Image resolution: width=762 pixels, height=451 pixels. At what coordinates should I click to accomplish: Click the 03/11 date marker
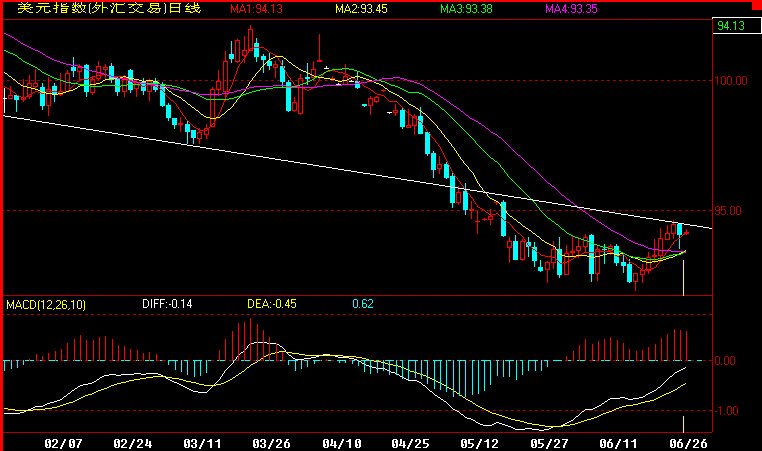tap(203, 441)
